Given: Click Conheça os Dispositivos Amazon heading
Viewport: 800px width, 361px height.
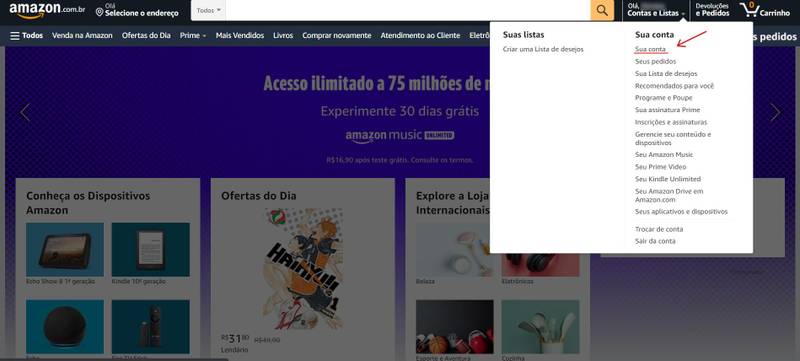Looking at the screenshot, I should pyautogui.click(x=88, y=203).
